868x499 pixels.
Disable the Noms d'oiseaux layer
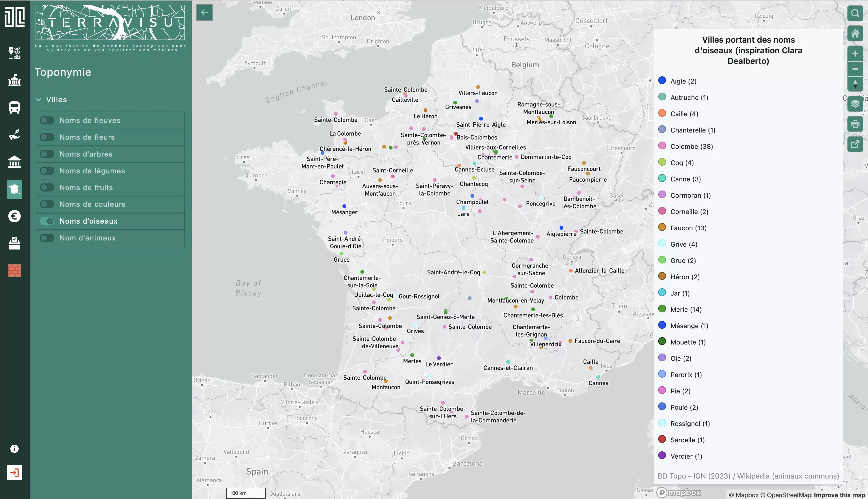(47, 221)
